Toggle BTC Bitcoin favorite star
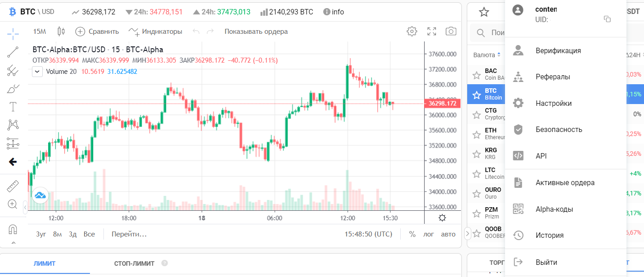 (x=477, y=94)
